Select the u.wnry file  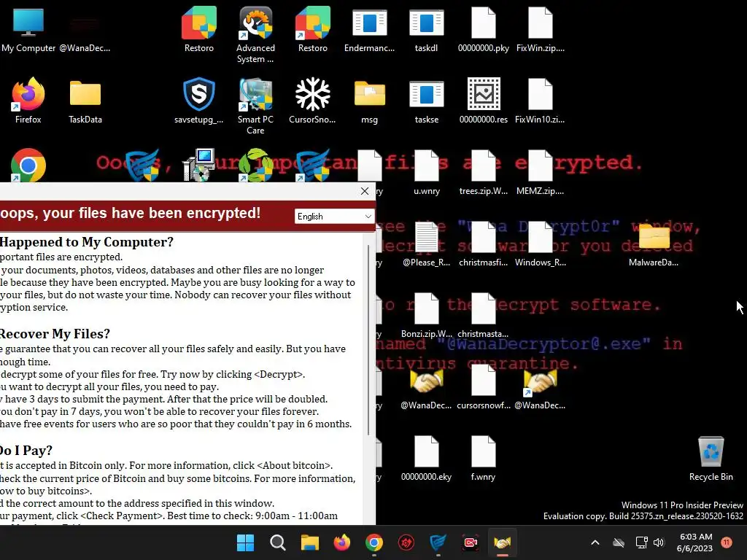tap(426, 172)
